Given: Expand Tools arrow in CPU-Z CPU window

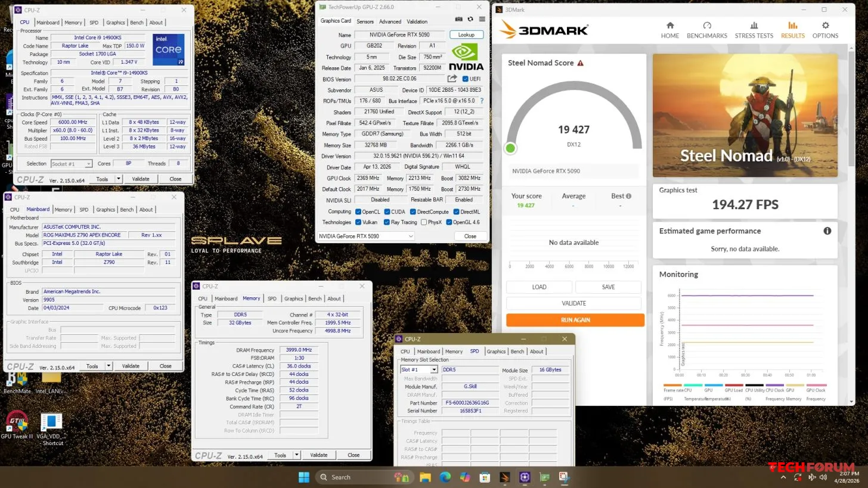Looking at the screenshot, I should tap(118, 179).
